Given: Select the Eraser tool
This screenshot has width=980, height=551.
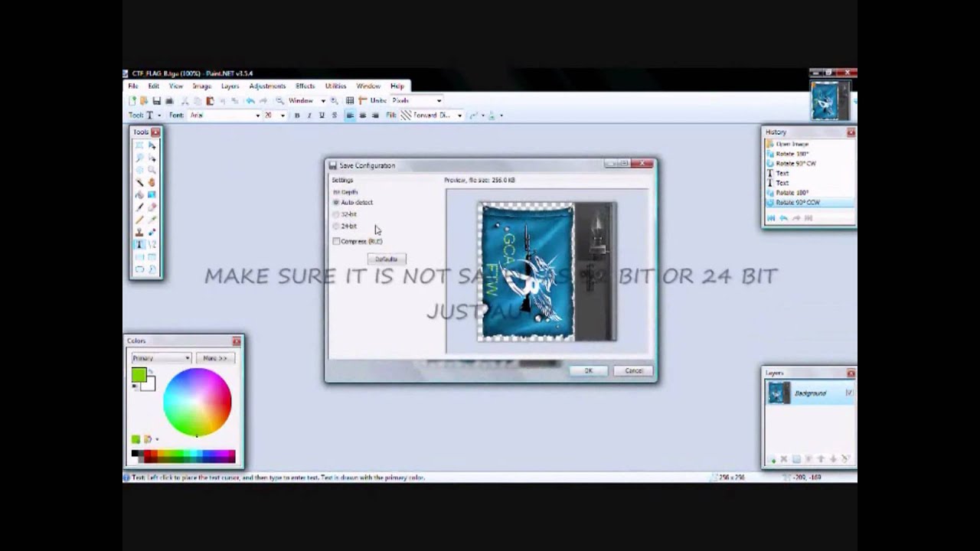Looking at the screenshot, I should [x=152, y=207].
